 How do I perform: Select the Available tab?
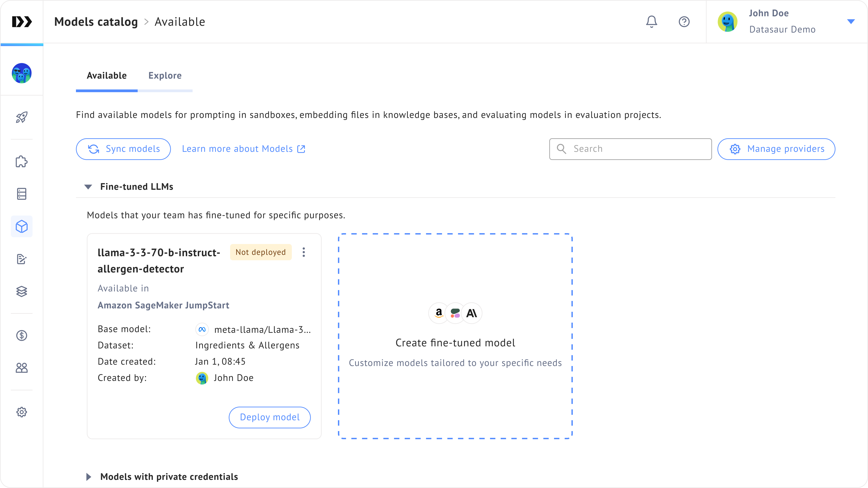(x=106, y=76)
